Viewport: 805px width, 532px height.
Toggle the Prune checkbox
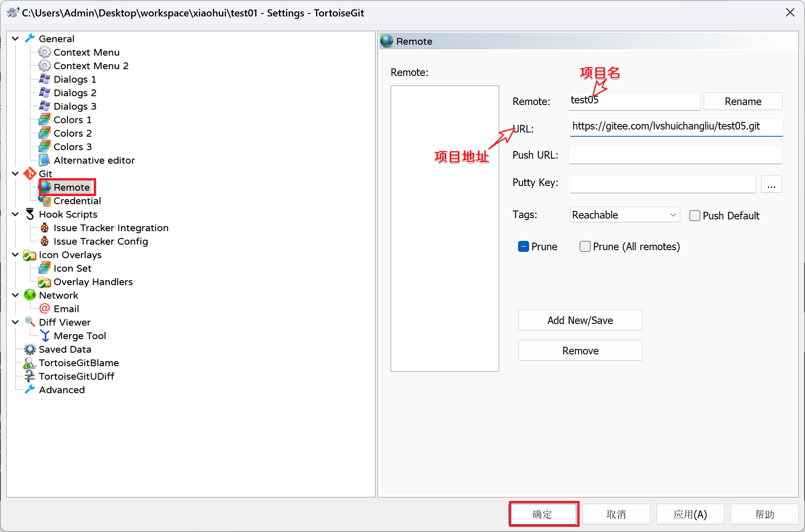(x=523, y=246)
